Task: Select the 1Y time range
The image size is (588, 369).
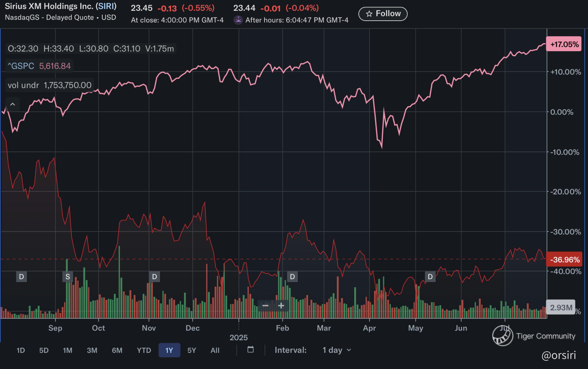Action: [x=169, y=350]
